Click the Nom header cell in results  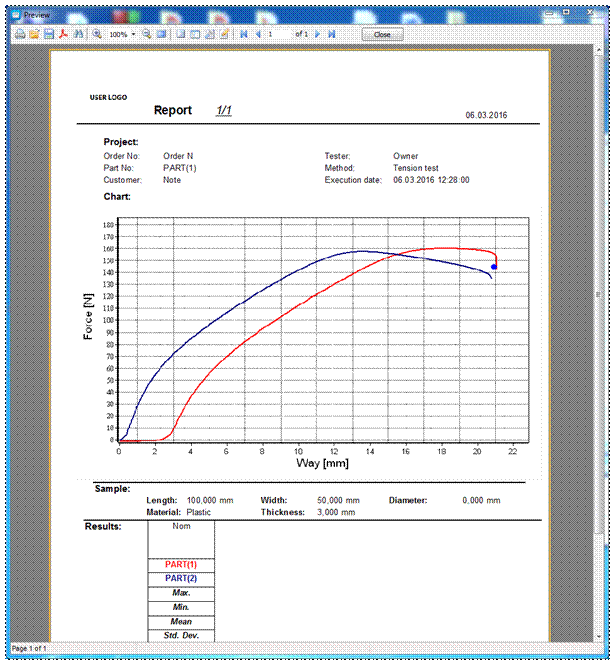click(x=181, y=539)
